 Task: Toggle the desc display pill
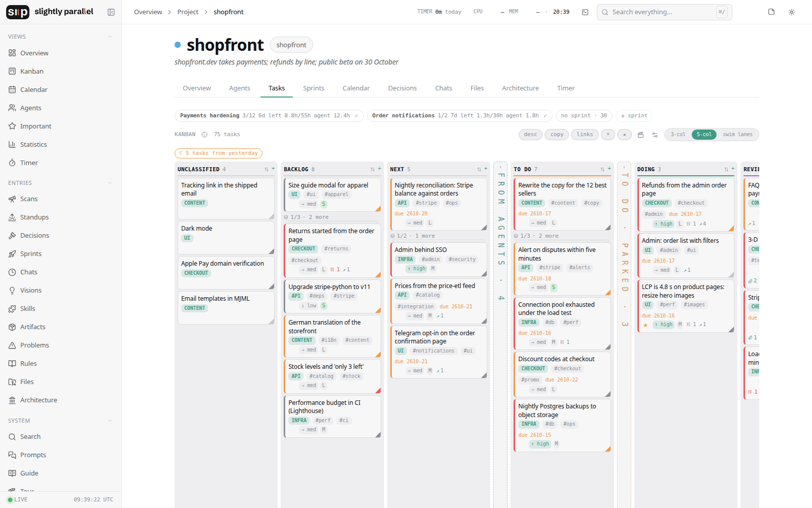pyautogui.click(x=530, y=135)
